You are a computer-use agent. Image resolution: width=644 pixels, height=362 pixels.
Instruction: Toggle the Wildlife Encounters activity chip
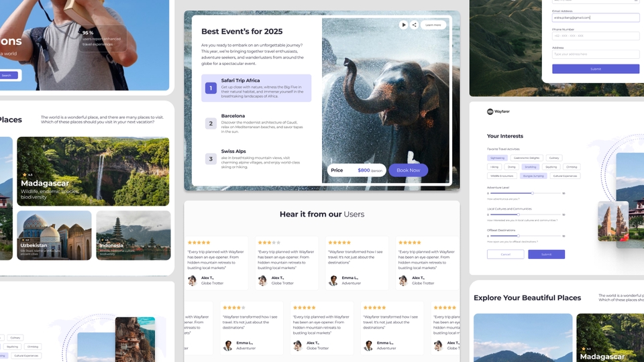point(502,176)
